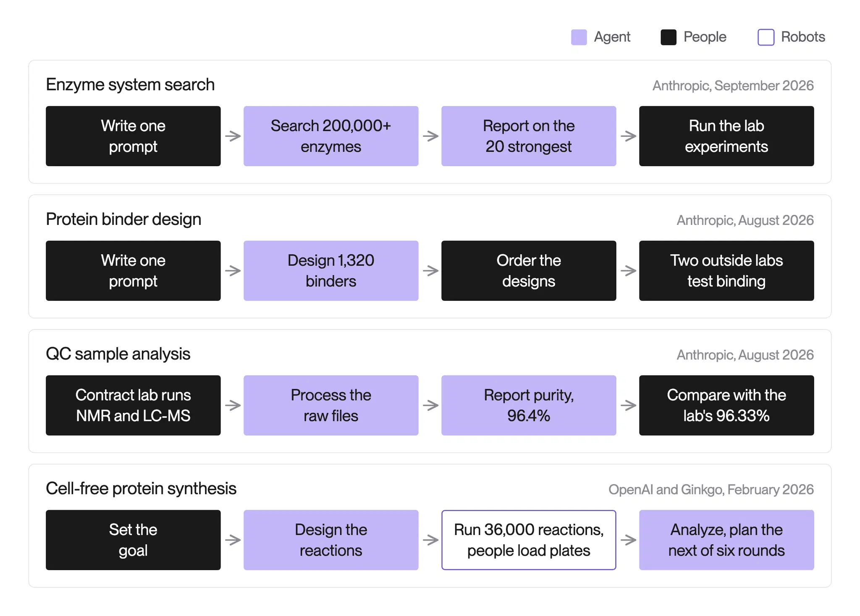Click 'Anthropic, August 2026' beside QC sample analysis
This screenshot has width=860, height=616.
(745, 355)
